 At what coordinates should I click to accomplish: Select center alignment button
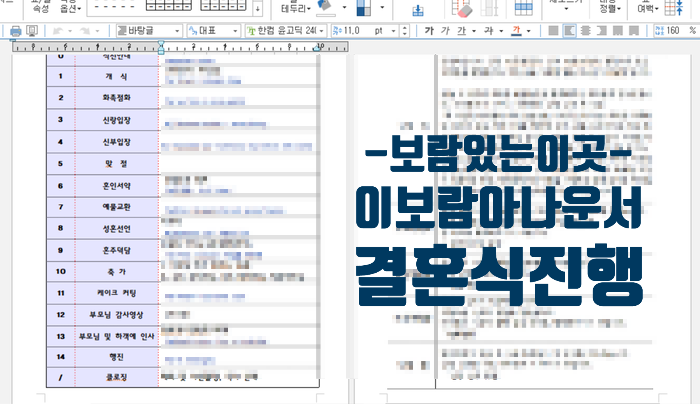[585, 31]
